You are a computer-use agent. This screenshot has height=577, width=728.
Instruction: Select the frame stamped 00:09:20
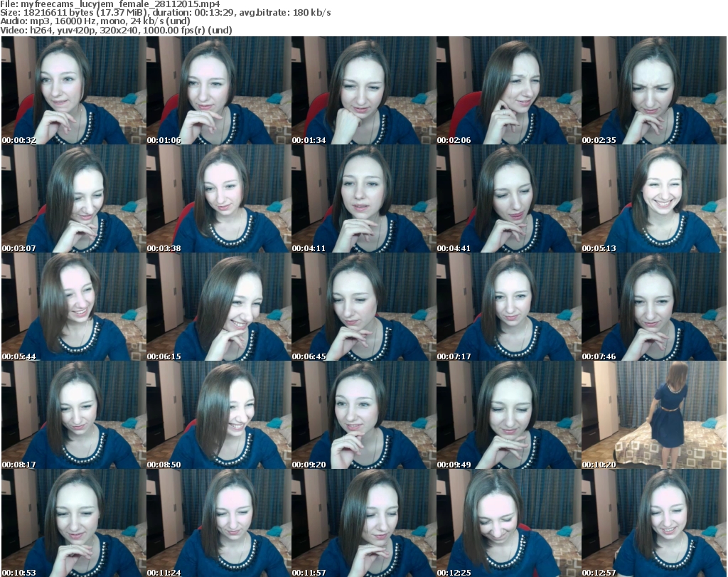point(363,415)
